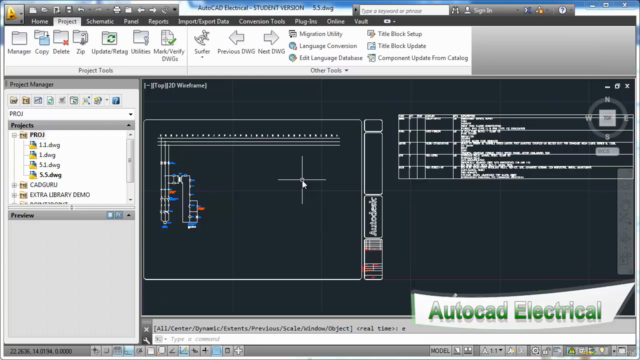Click the keyword search input field
The image size is (640, 360).
tap(404, 11)
